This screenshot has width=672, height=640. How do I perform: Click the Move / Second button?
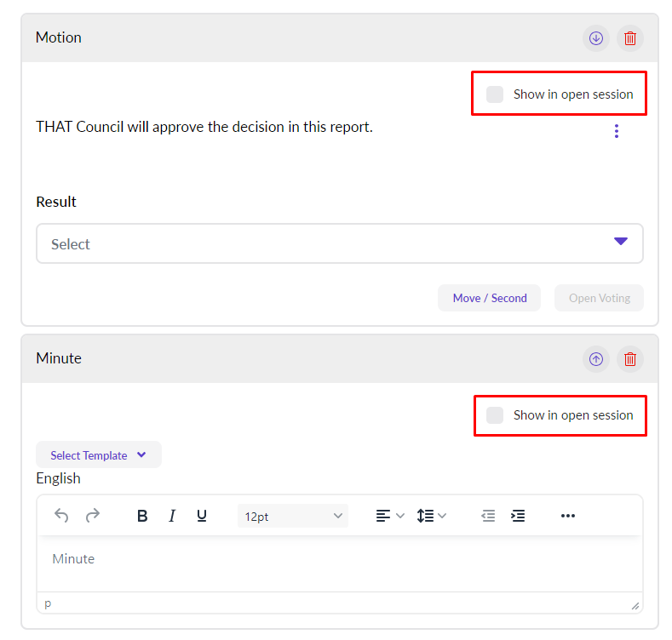point(489,298)
